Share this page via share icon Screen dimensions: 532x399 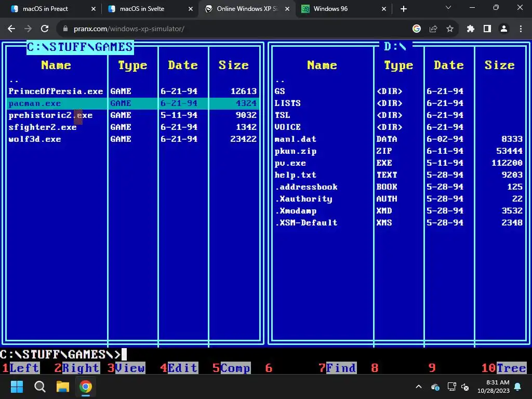[433, 29]
